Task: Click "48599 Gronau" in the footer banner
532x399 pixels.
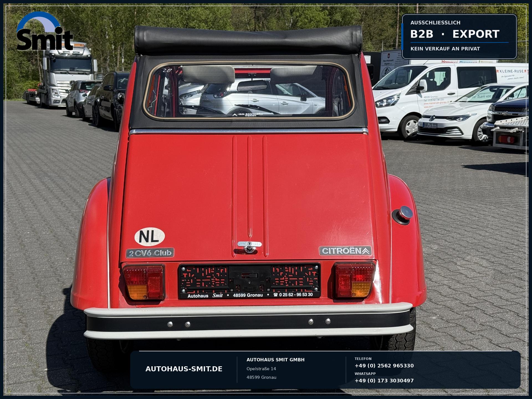Action: click(x=261, y=377)
